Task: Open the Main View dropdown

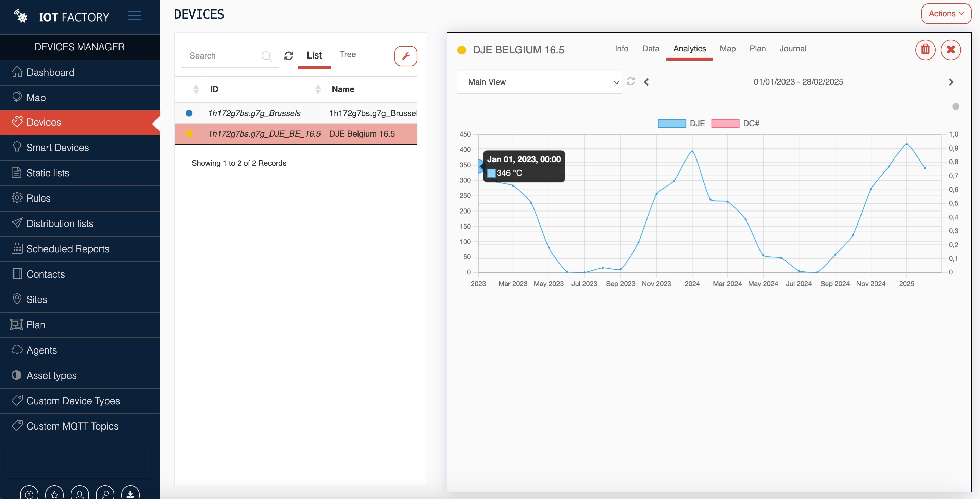Action: point(539,82)
